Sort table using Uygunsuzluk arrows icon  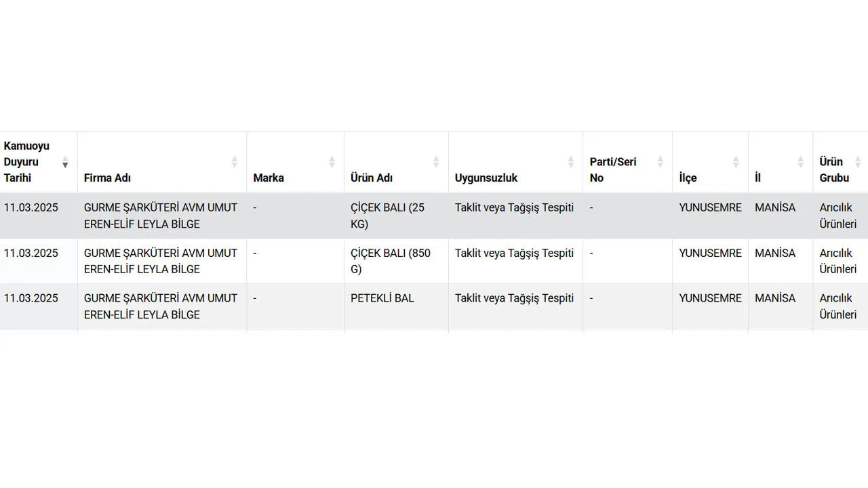[571, 162]
